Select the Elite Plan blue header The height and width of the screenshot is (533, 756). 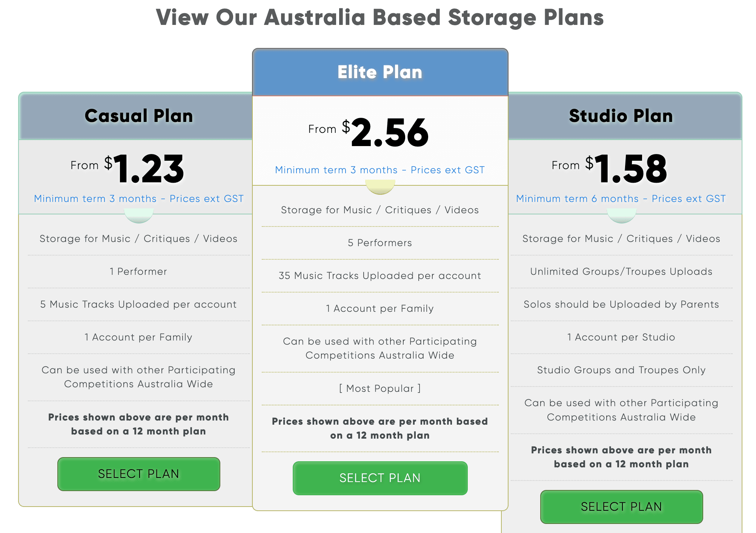pyautogui.click(x=380, y=72)
